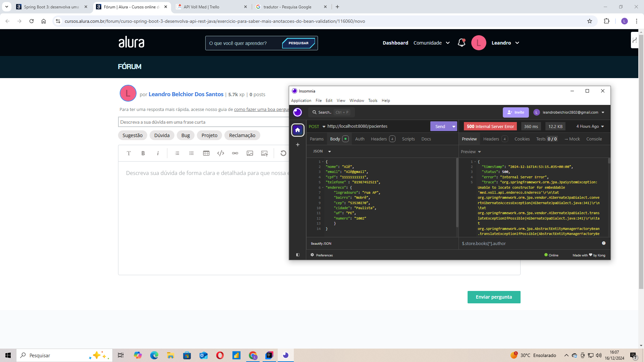This screenshot has height=362, width=644.
Task: Open the Leandro Belchior Dos Santos profile link
Action: (x=186, y=94)
